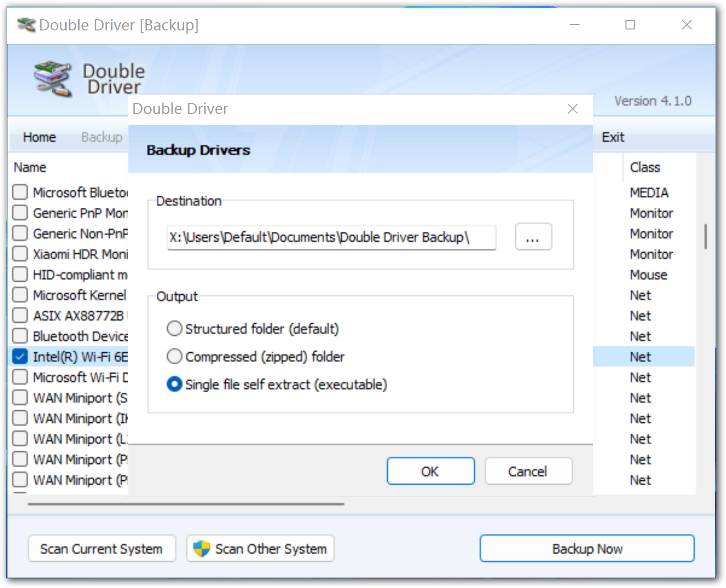Uncheck the Intel(R) Wi-Fi 6E checkbox
This screenshot has width=726, height=588.
click(20, 357)
